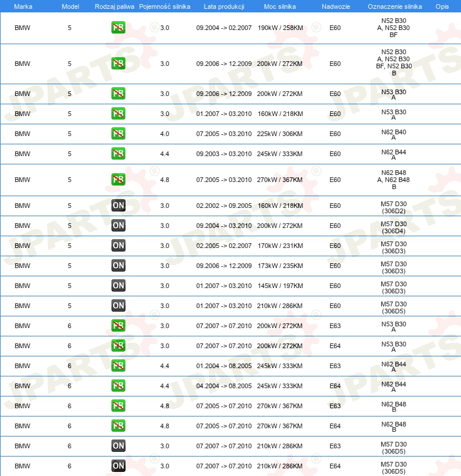Click the N62 B40 A engine code cell
This screenshot has height=476, width=461.
click(x=394, y=134)
